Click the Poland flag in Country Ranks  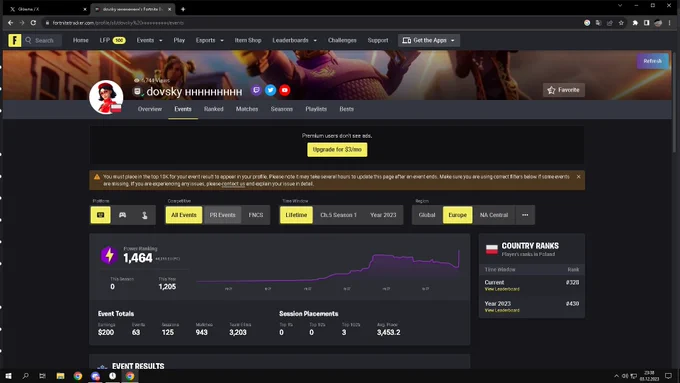[491, 249]
